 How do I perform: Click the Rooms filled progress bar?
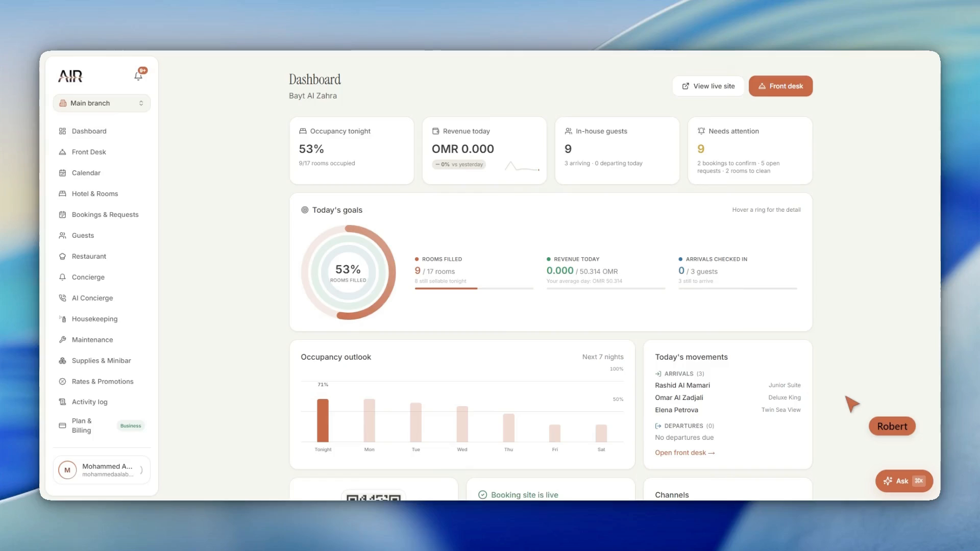tap(474, 289)
